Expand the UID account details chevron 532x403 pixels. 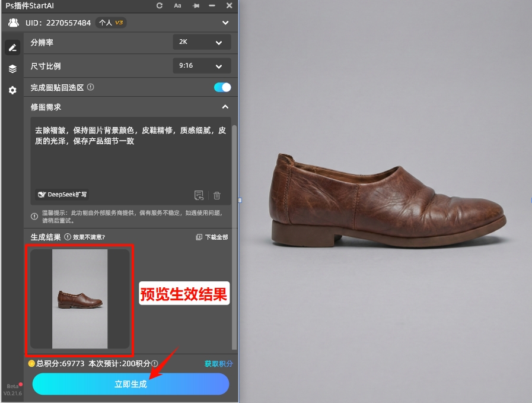coord(225,23)
